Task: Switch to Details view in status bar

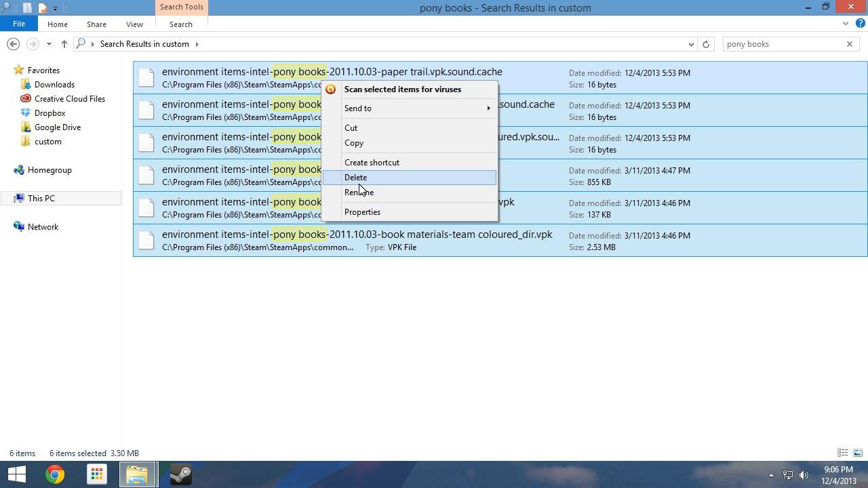Action: tap(843, 453)
